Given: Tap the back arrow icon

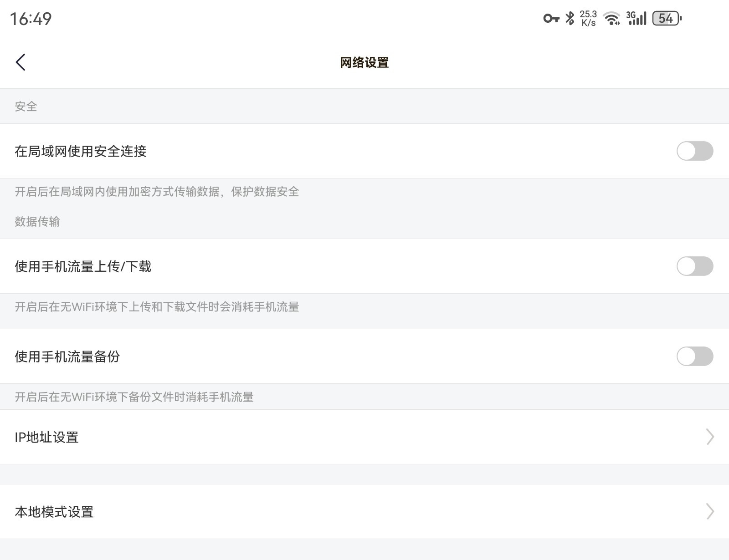Looking at the screenshot, I should pos(21,62).
